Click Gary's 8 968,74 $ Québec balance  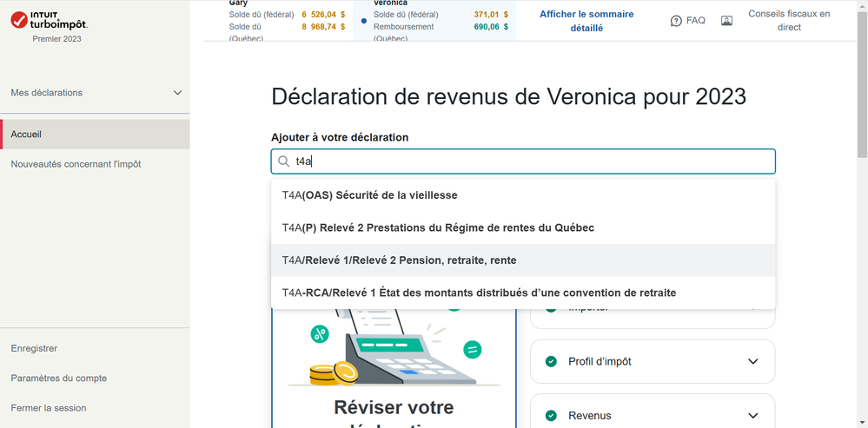323,27
